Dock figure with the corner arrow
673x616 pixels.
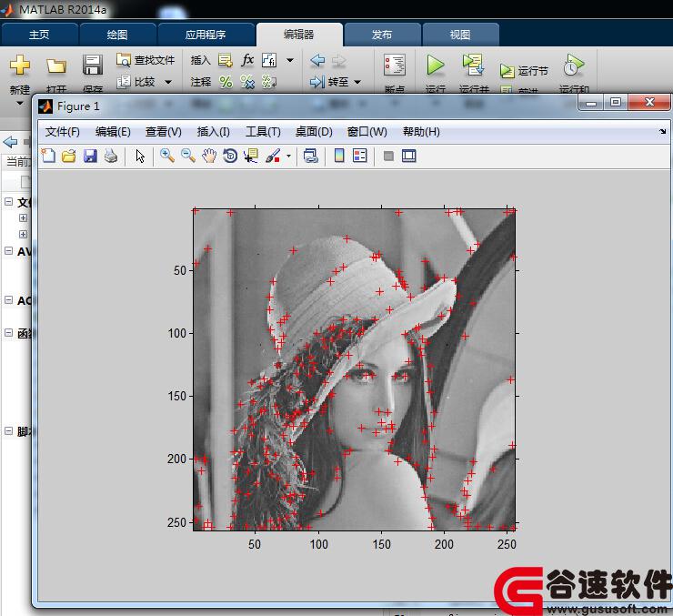662,131
